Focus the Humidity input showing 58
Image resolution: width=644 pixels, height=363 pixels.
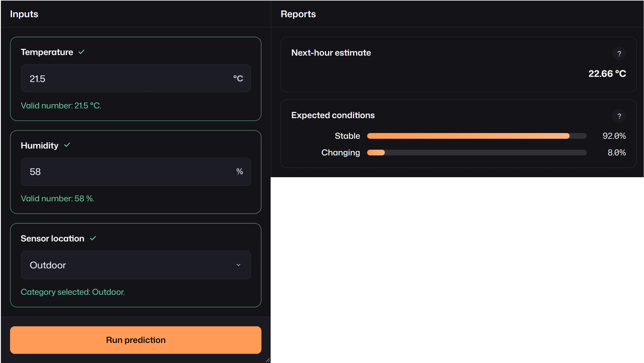pos(136,171)
